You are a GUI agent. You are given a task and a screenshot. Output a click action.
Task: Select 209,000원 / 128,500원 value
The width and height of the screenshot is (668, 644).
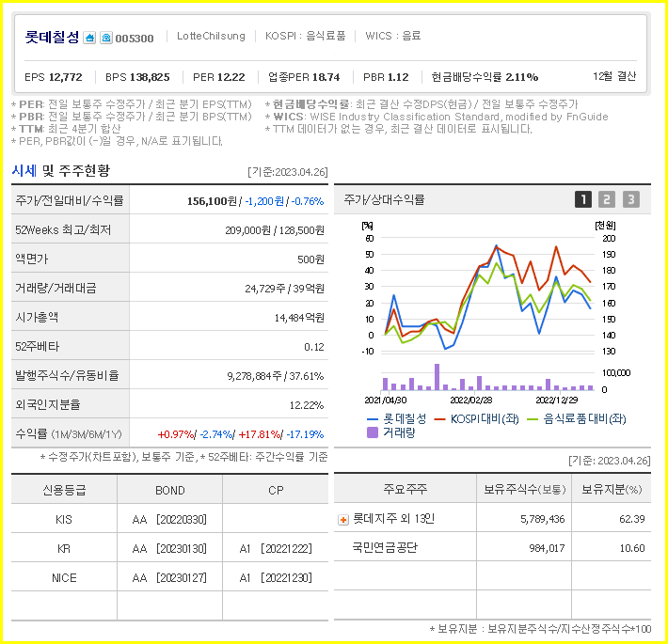point(275,230)
